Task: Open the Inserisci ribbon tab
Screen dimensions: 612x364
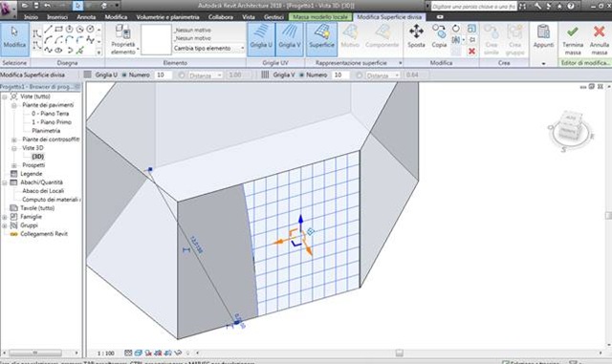Action: click(x=57, y=17)
